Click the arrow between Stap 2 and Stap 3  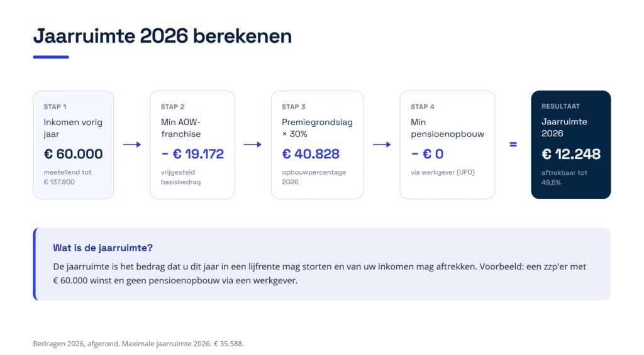point(253,145)
